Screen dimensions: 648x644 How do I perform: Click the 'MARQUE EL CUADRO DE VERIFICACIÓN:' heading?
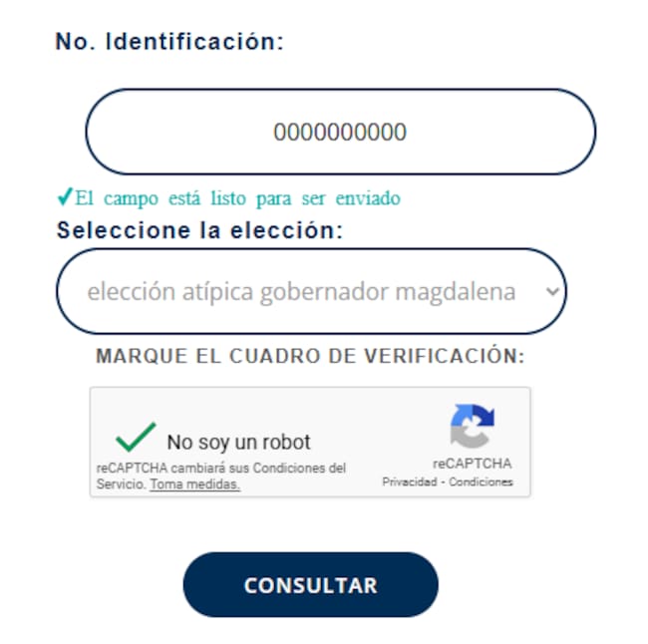coord(309,357)
